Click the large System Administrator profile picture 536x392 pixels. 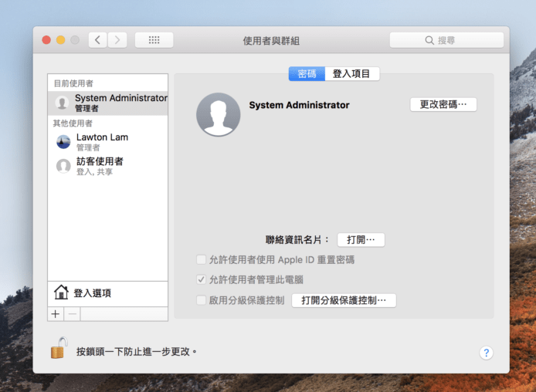click(219, 114)
